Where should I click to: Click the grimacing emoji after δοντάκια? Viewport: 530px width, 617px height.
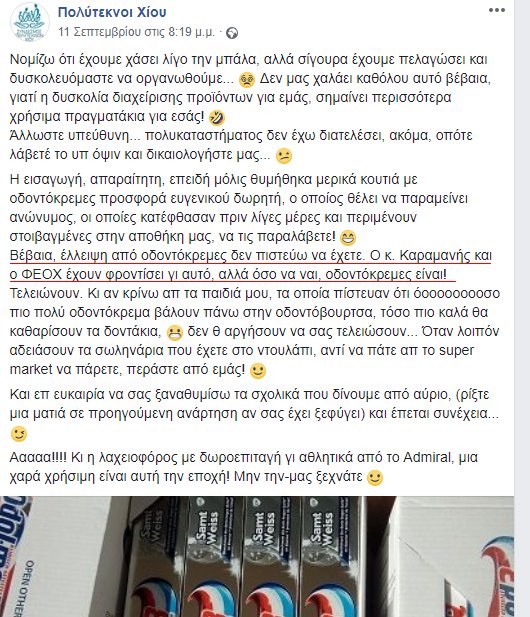pyautogui.click(x=175, y=333)
